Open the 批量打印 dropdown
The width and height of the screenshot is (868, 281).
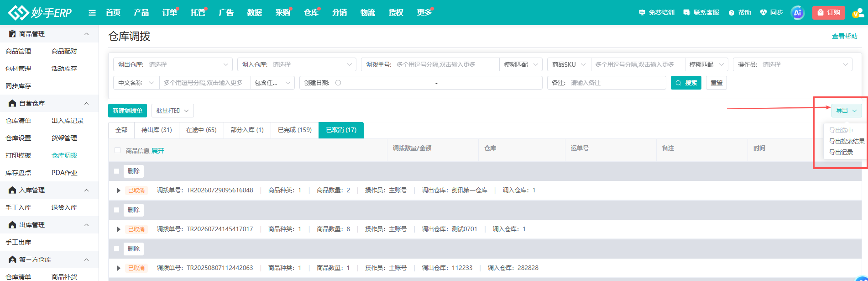[x=173, y=111]
